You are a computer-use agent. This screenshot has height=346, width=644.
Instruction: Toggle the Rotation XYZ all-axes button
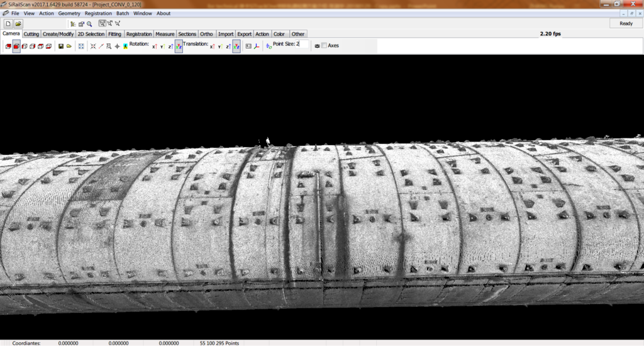(179, 46)
